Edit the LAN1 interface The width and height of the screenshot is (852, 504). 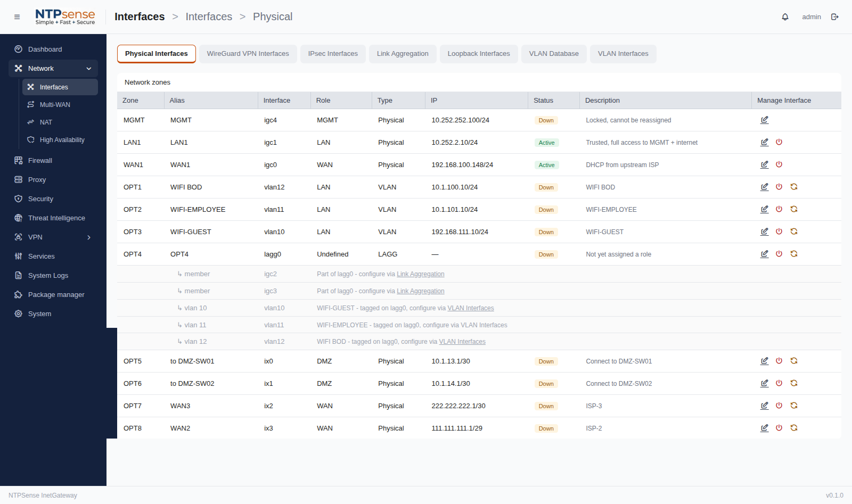click(x=764, y=143)
